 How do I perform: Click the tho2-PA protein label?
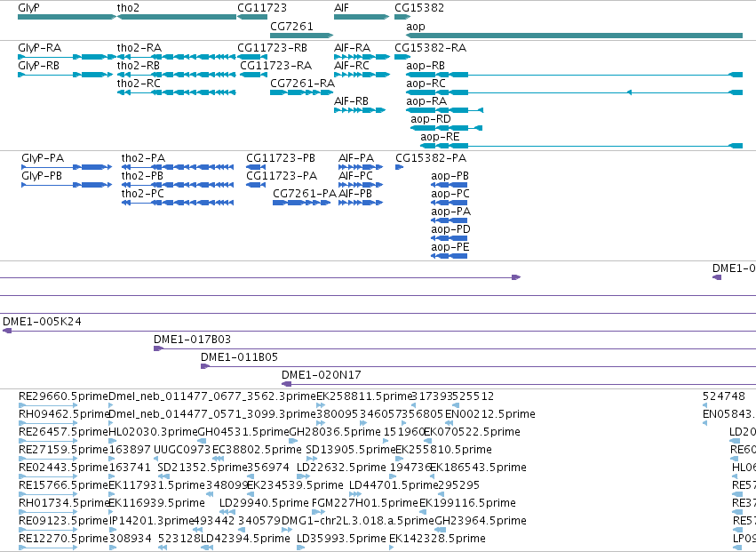click(143, 158)
